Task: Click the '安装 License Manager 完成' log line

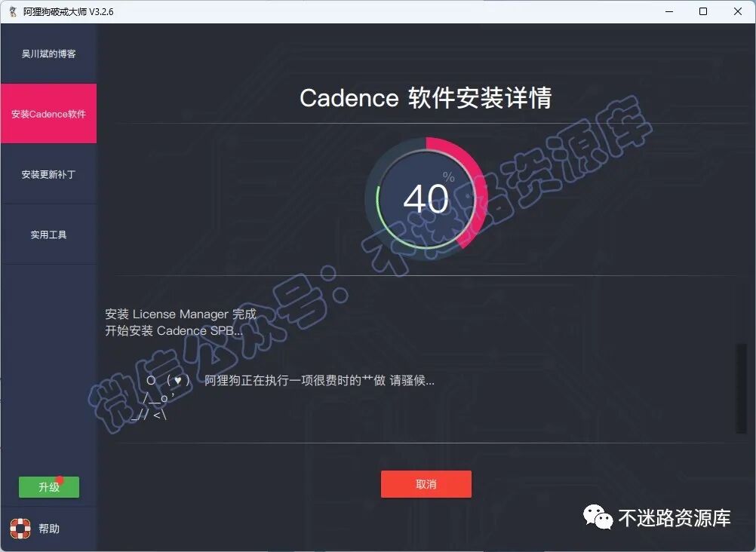Action: click(x=180, y=314)
